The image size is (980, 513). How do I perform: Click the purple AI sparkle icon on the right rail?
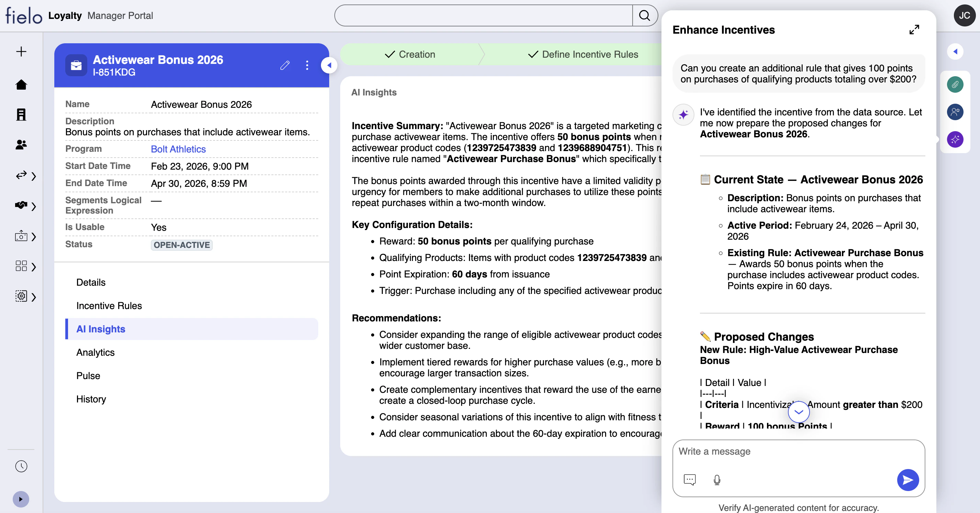tap(955, 139)
